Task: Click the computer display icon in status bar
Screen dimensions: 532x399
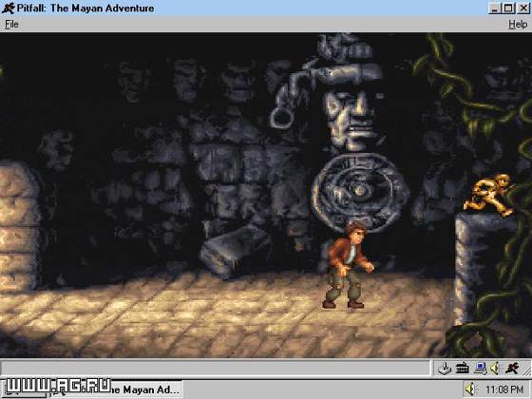Action: tap(480, 369)
